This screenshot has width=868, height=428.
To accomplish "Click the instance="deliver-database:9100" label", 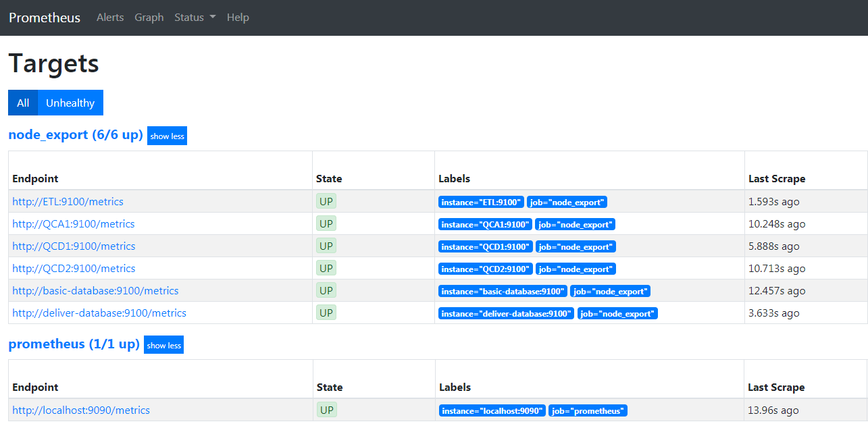I will click(507, 313).
